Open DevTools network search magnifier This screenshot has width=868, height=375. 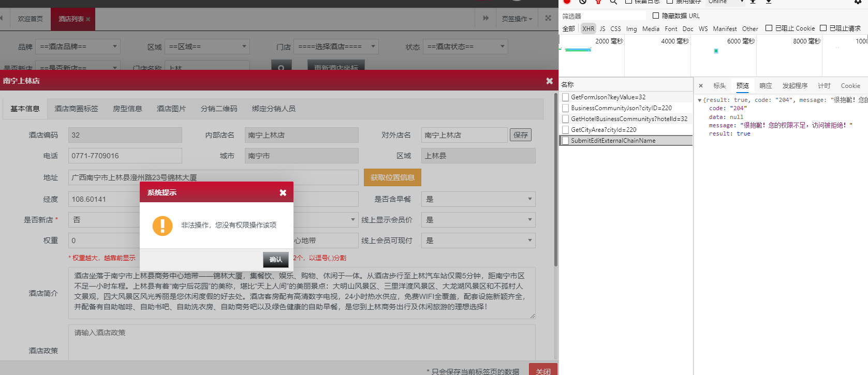tap(613, 2)
